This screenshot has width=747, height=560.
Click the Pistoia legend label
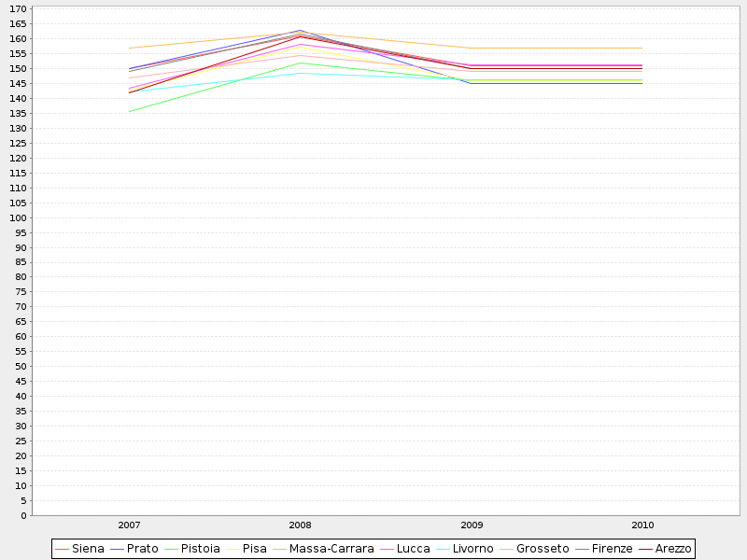[x=200, y=549]
